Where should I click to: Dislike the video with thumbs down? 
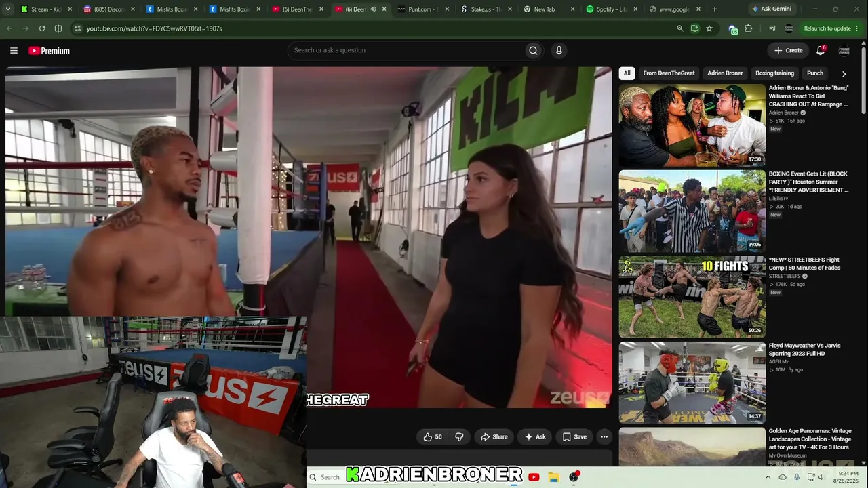[x=459, y=437]
